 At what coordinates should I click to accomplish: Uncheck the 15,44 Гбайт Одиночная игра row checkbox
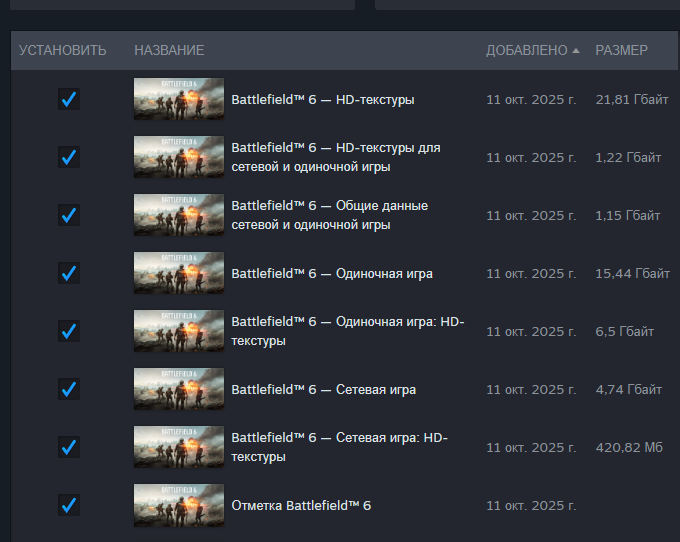click(69, 273)
